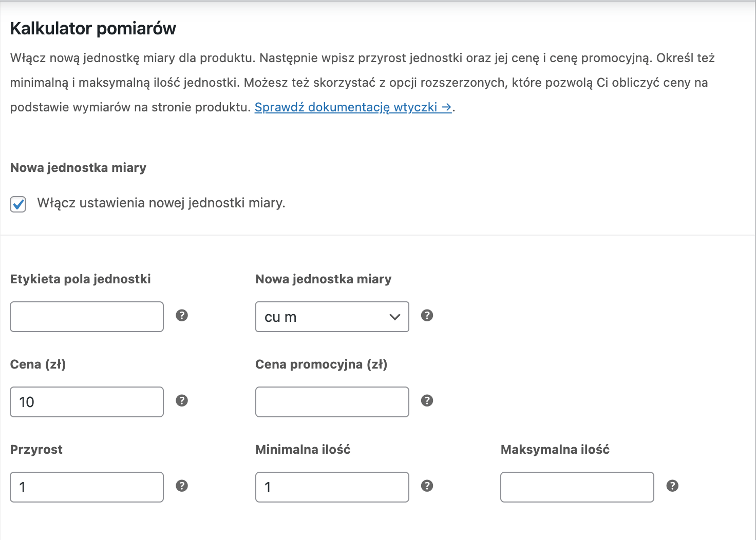The width and height of the screenshot is (756, 540).
Task: Select the empty Cena promocyjna (zł) field
Action: (332, 402)
